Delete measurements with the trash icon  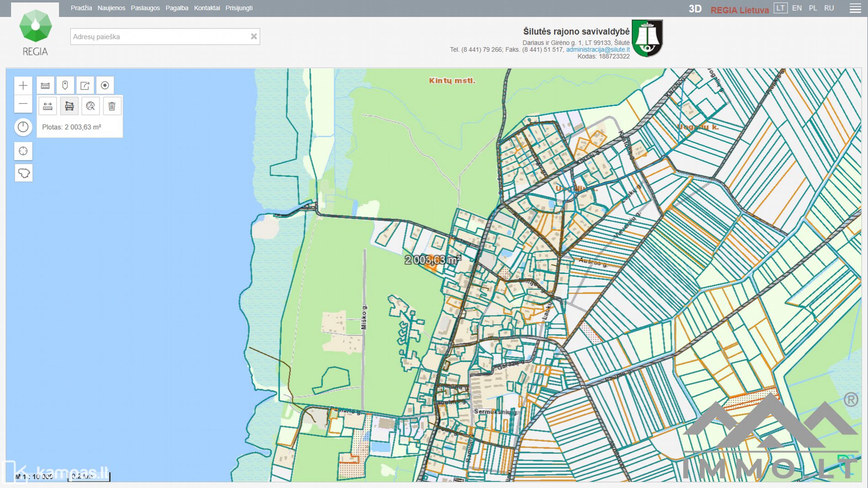112,106
